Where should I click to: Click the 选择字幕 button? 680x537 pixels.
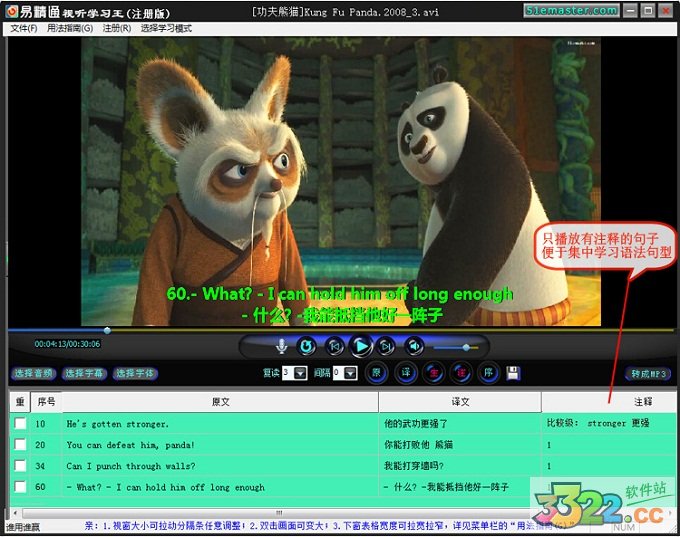(x=84, y=373)
